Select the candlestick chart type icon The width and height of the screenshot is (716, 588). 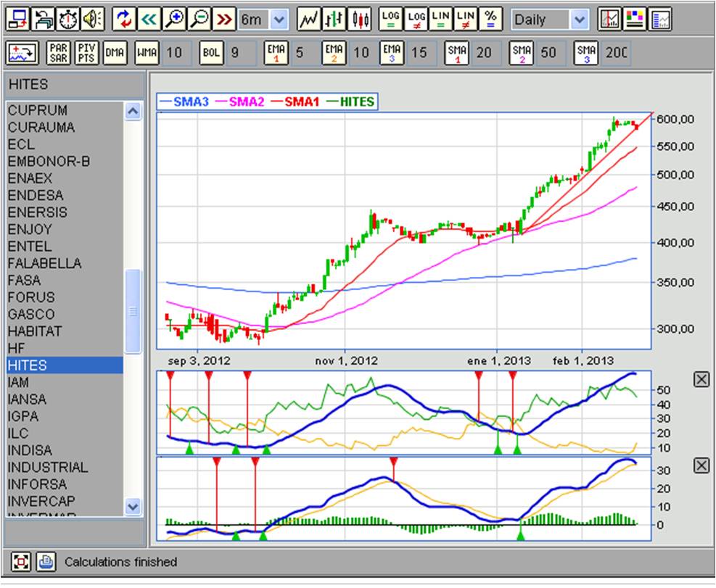tap(360, 20)
